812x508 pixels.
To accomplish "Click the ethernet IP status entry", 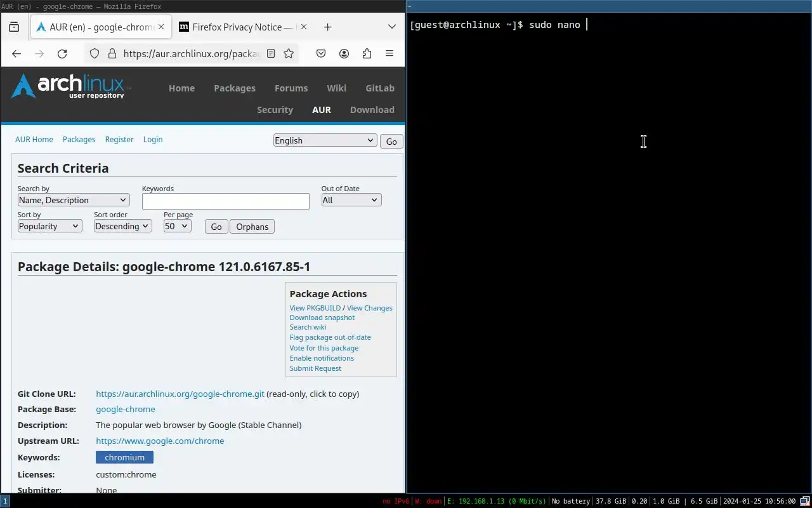I will pos(496,501).
